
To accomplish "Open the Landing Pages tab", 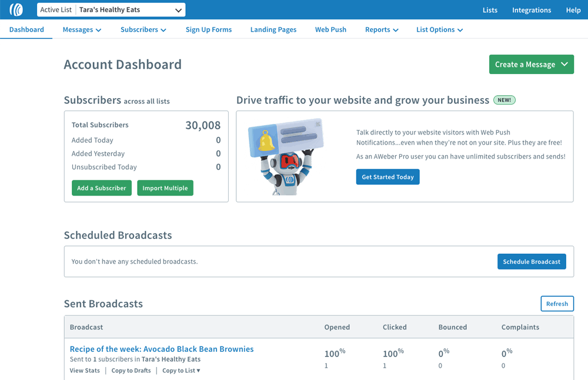I will pyautogui.click(x=273, y=29).
